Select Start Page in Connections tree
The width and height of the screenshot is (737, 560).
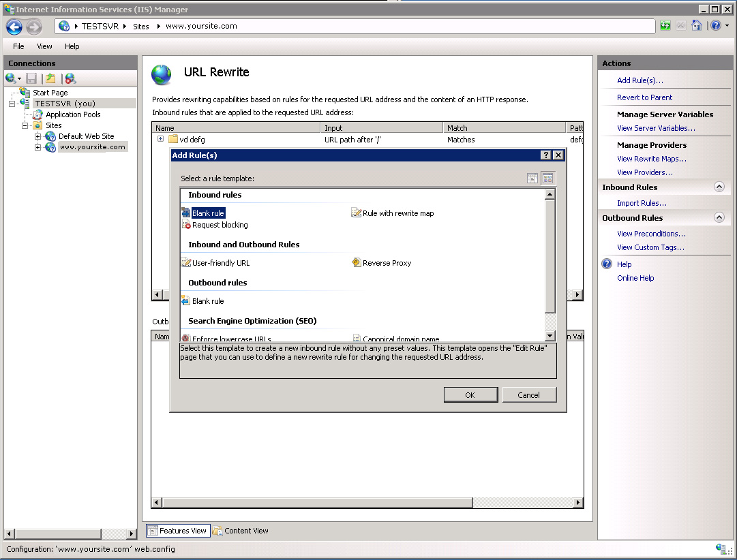tap(50, 93)
